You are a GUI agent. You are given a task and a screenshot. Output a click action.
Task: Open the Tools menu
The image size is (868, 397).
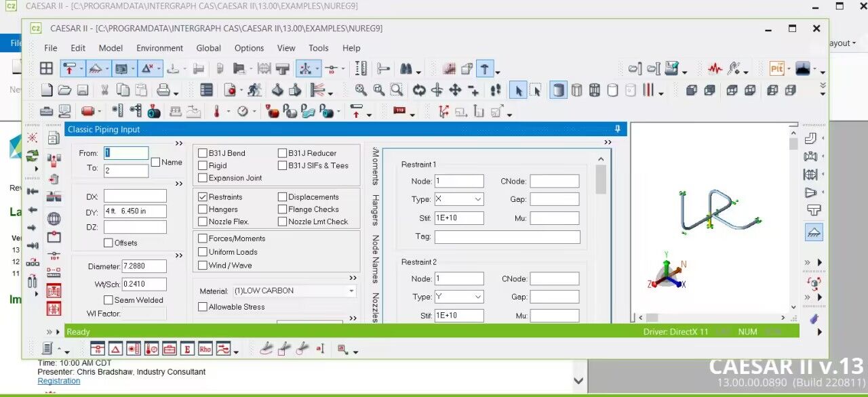click(319, 48)
